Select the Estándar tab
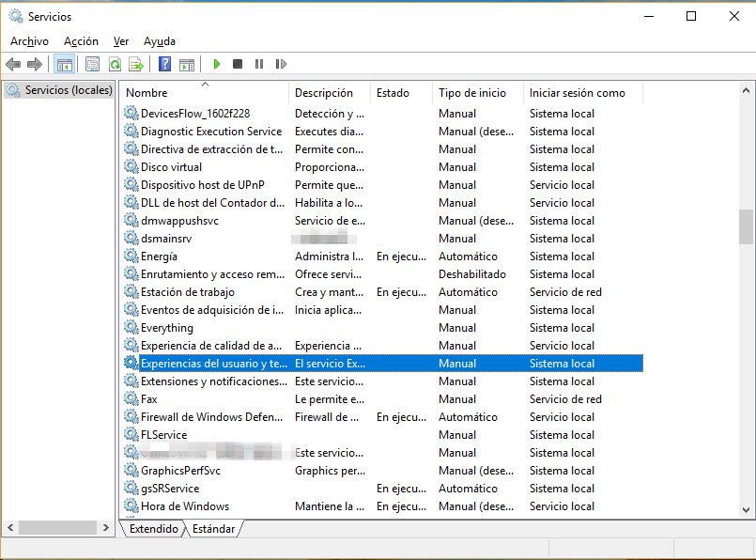The height and width of the screenshot is (560, 756). pyautogui.click(x=213, y=529)
